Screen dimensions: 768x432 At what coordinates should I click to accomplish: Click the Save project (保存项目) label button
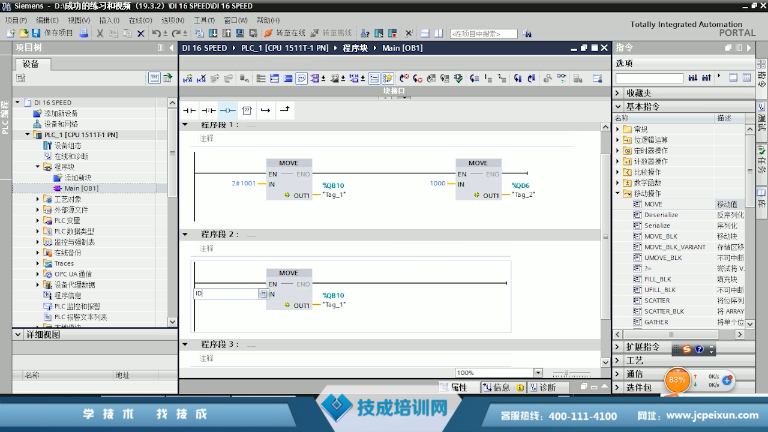[58, 33]
